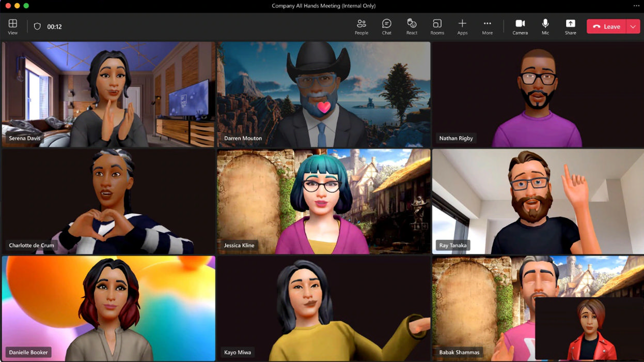Select Danielle Booker video tile
Image resolution: width=644 pixels, height=362 pixels.
coord(108,309)
